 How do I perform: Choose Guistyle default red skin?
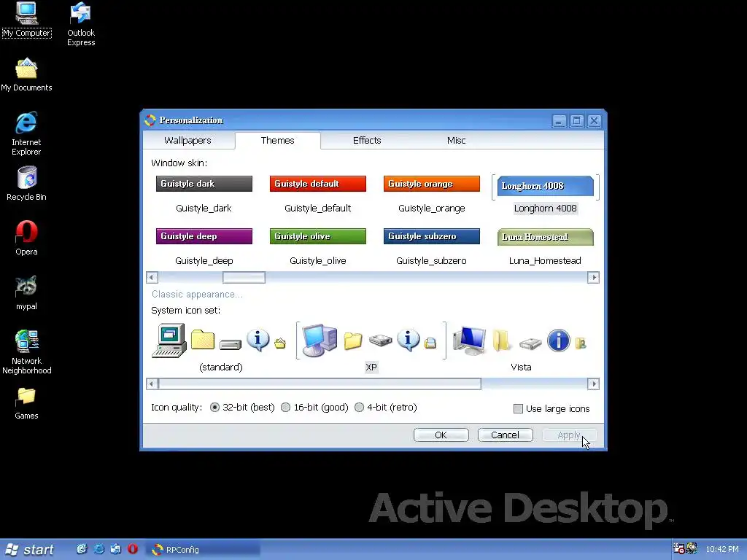coord(318,195)
